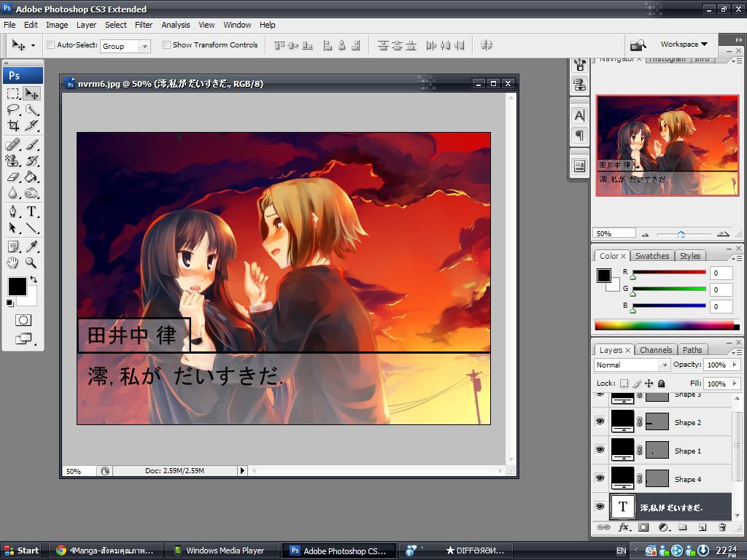Hide the text layer visibility eye
This screenshot has width=747, height=560.
(600, 507)
